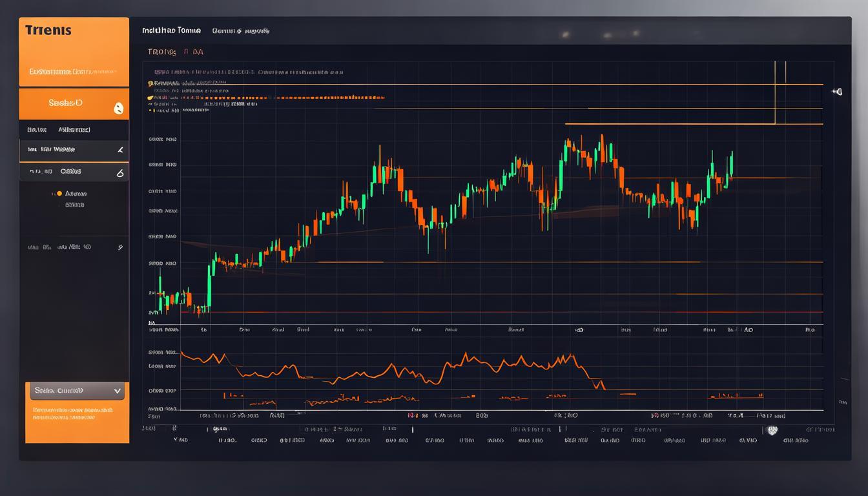The height and width of the screenshot is (496, 868).
Task: Click the small icon at the chart's upper right edge
Action: (x=838, y=92)
